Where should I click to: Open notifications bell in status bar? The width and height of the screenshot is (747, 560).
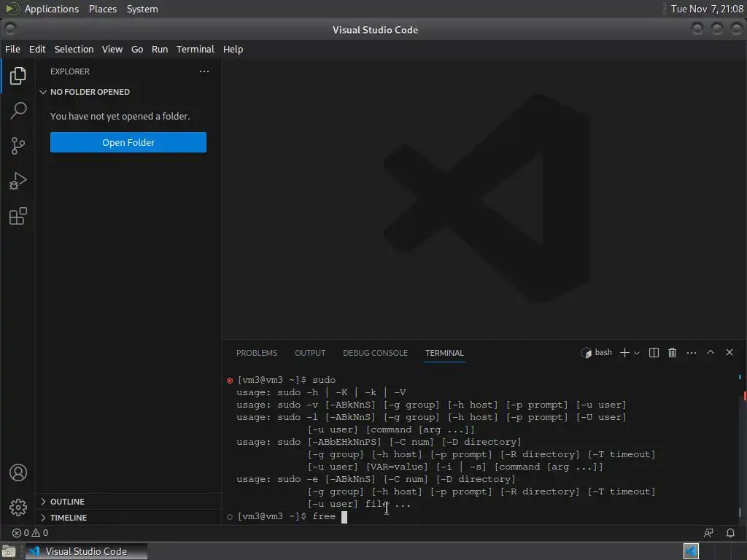click(730, 533)
